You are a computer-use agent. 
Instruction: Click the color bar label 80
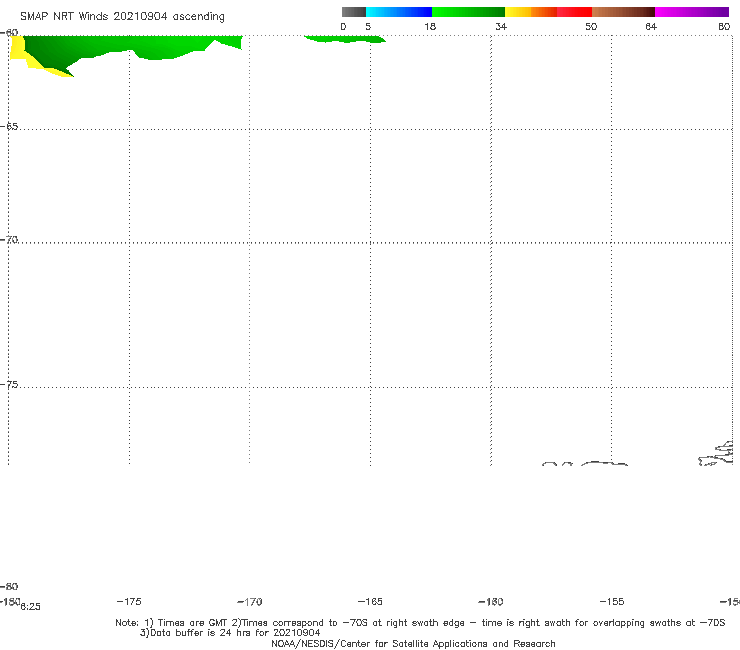click(724, 27)
